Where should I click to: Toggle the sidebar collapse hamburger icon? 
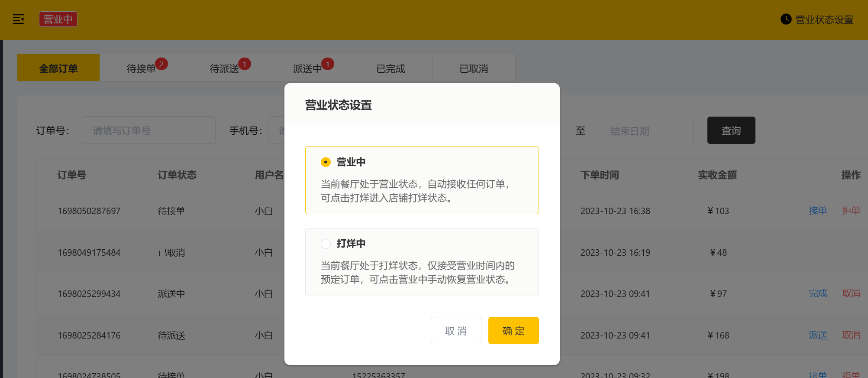18,19
